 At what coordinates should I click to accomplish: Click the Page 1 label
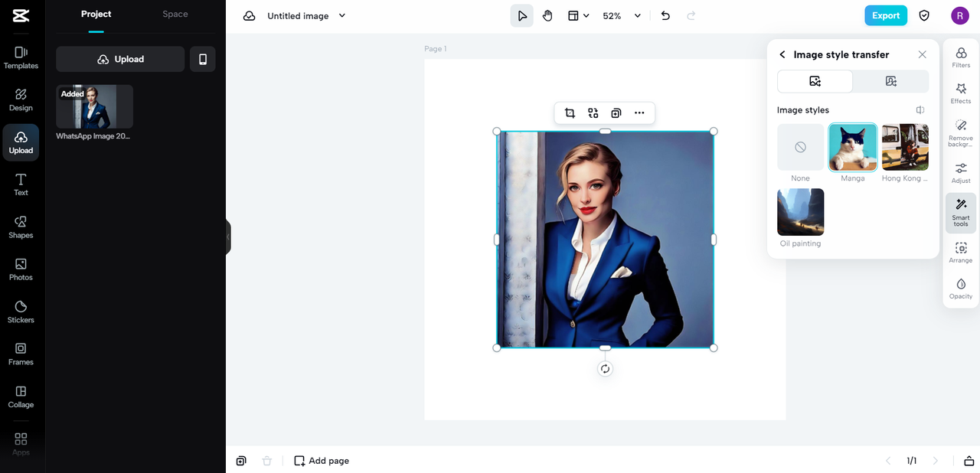click(436, 49)
